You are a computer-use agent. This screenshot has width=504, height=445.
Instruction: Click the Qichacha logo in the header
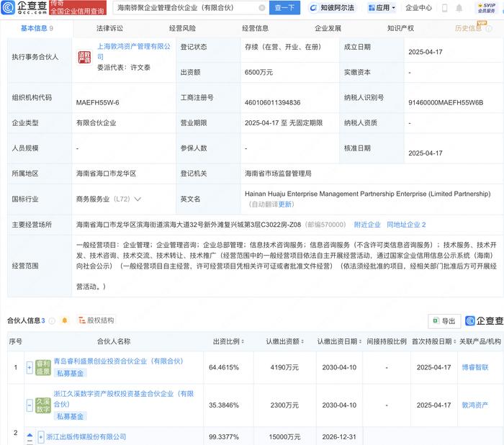pos(24,8)
